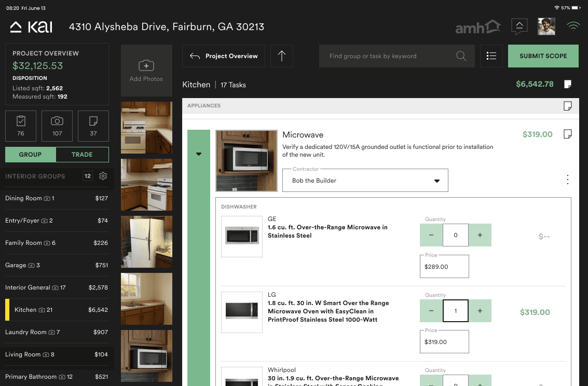Decrease GE microwave quantity with minus
The image size is (588, 386).
431,235
